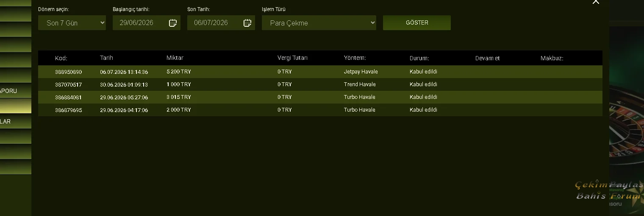Click the GÖSTER button
The height and width of the screenshot is (216, 644).
[x=417, y=23]
